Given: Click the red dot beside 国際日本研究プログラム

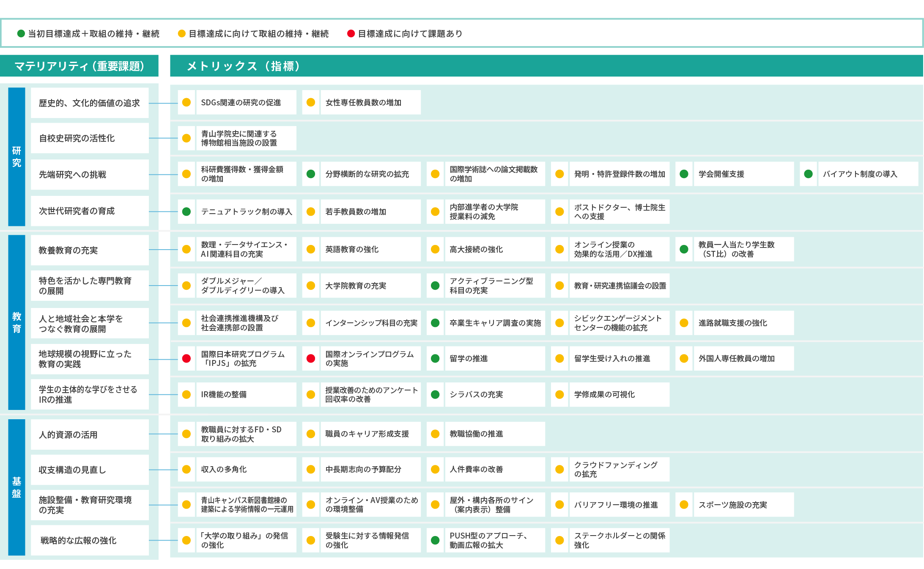Looking at the screenshot, I should [186, 358].
